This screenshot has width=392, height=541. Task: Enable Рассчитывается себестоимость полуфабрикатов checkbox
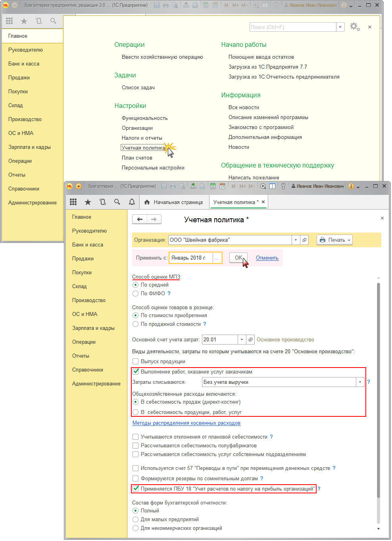pos(136,445)
